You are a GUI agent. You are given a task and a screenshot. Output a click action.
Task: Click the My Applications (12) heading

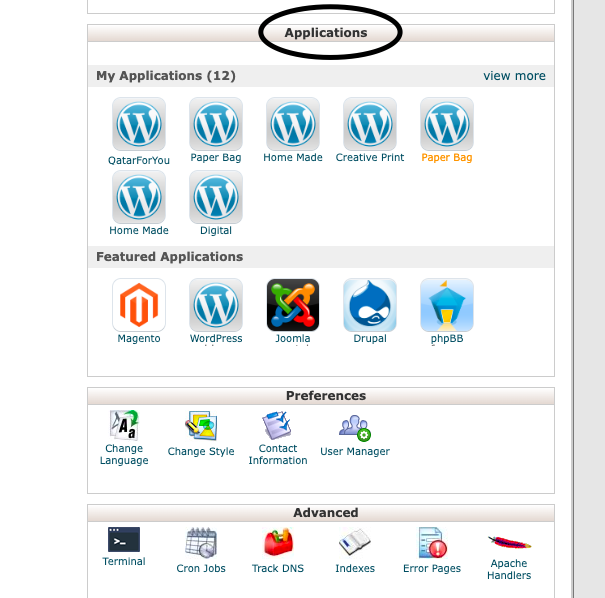[166, 76]
